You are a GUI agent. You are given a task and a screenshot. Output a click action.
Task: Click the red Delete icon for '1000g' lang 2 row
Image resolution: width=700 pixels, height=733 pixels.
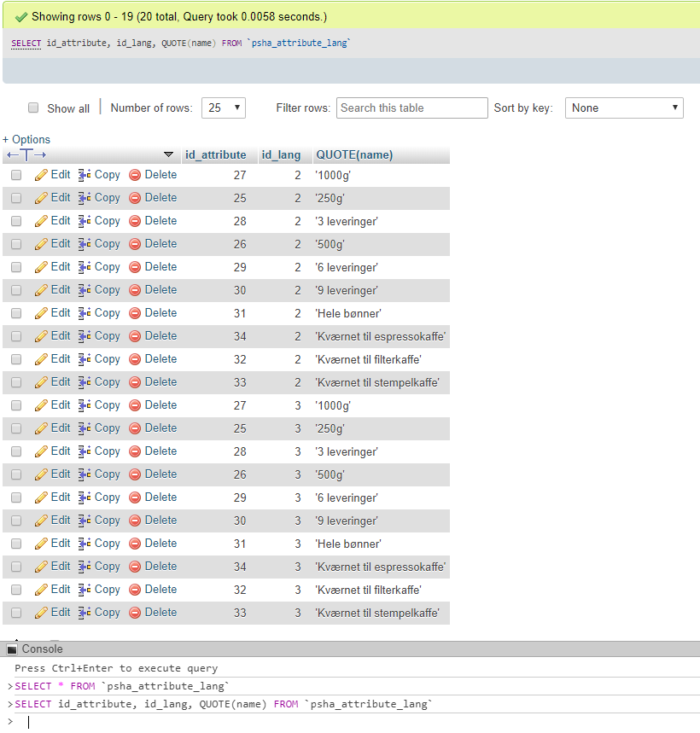point(135,175)
